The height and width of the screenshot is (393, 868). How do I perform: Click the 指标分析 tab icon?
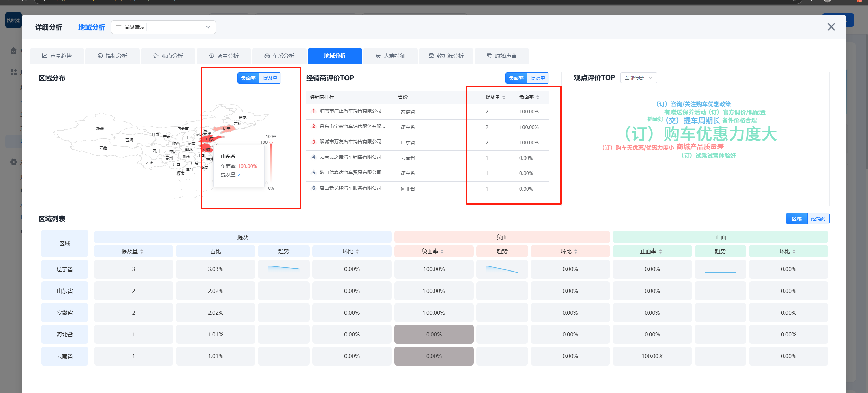[100, 56]
